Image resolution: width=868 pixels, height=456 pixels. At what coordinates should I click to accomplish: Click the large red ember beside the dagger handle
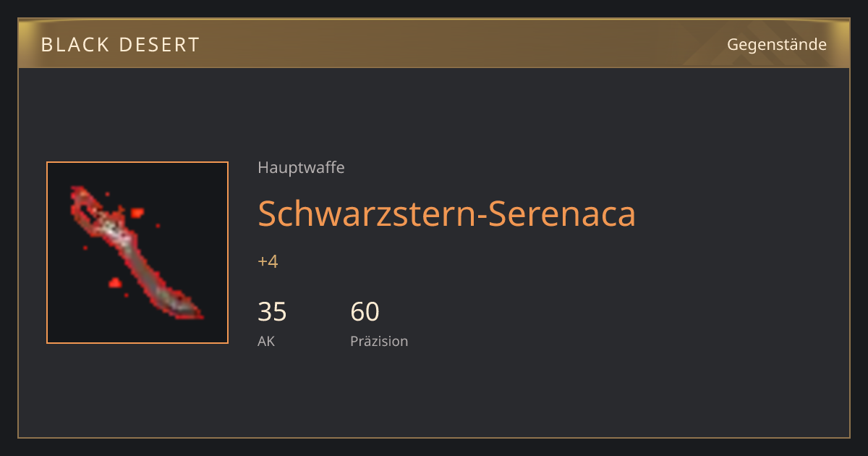[137, 213]
